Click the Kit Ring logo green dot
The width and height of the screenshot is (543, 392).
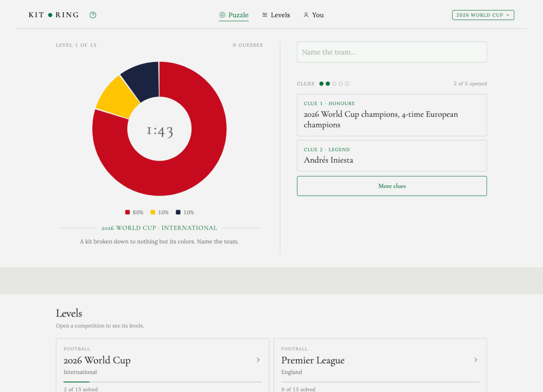coord(50,15)
